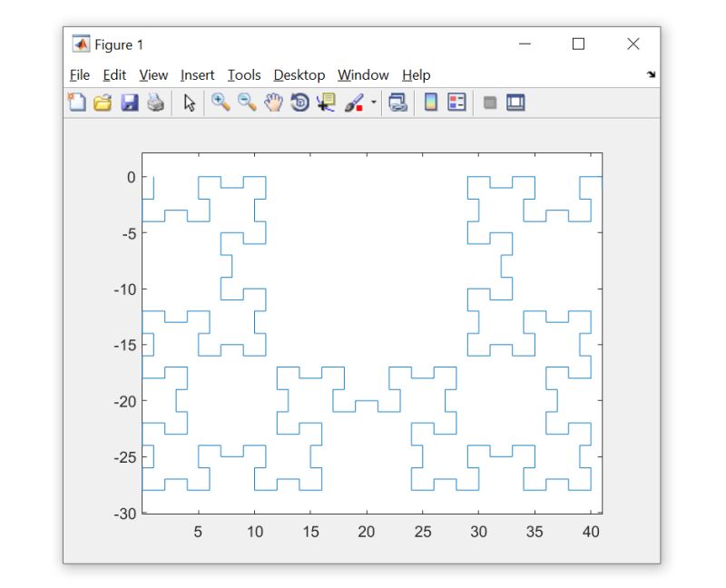
Task: Select the Zoom Out tool
Action: point(243,103)
